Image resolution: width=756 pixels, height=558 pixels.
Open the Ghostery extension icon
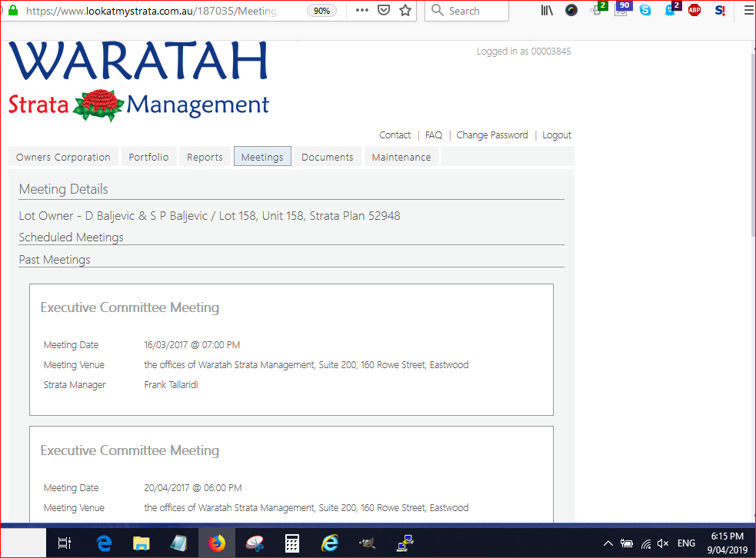(671, 8)
